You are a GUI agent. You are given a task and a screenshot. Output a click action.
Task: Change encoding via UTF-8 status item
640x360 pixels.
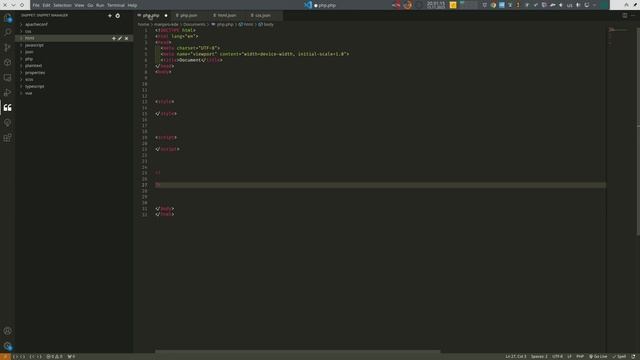(557, 357)
